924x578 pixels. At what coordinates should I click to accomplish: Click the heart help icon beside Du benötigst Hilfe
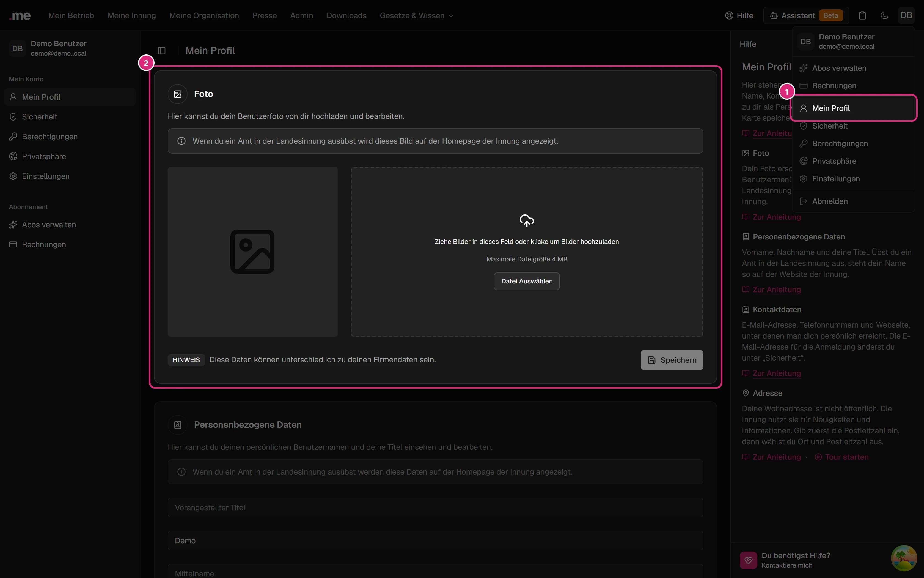point(748,560)
